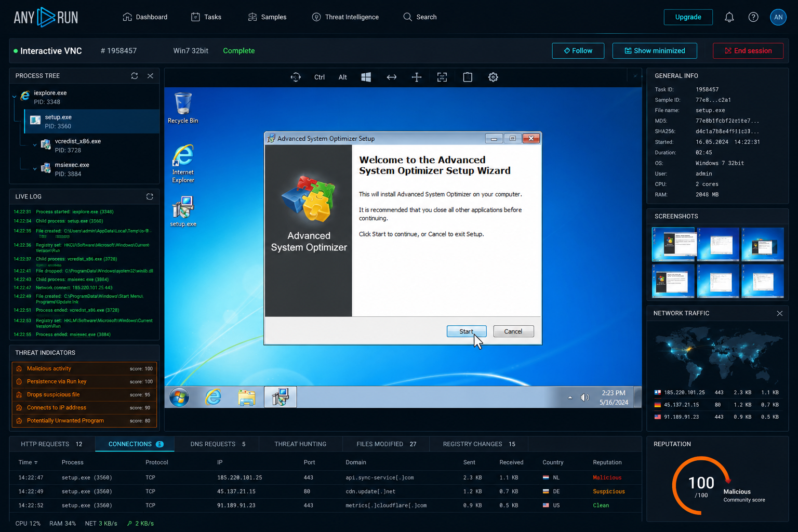Screen dimensions: 798x532
Task: Open the first screenshot thumbnail
Action: (x=673, y=244)
